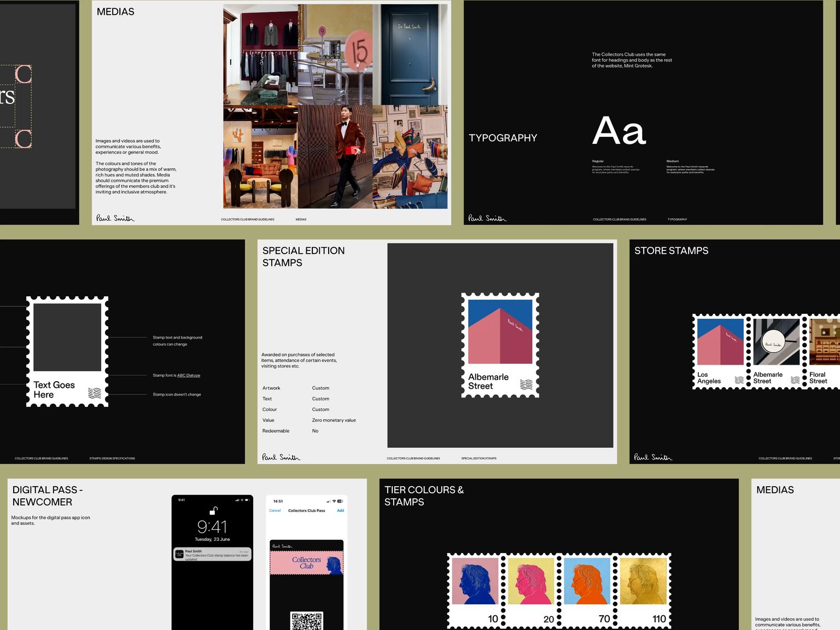Click the large Aa typography sample

tap(619, 131)
